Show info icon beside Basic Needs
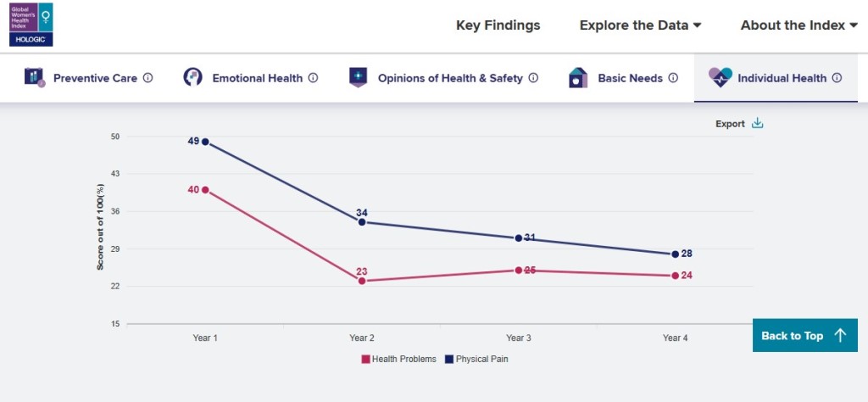 (x=673, y=78)
